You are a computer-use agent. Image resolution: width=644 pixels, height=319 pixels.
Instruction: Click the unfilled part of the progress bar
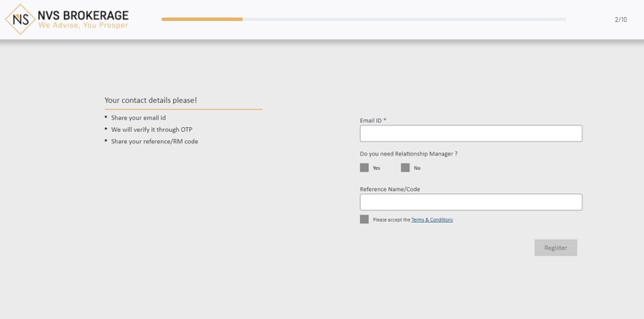[405, 19]
